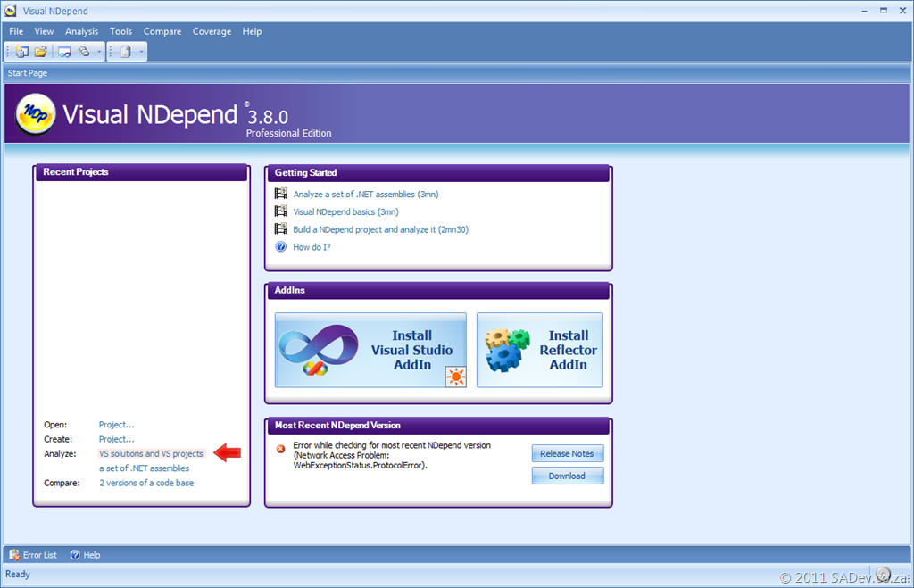Click the 'Professional Edition' banner text
The width and height of the screenshot is (914, 588).
click(288, 134)
